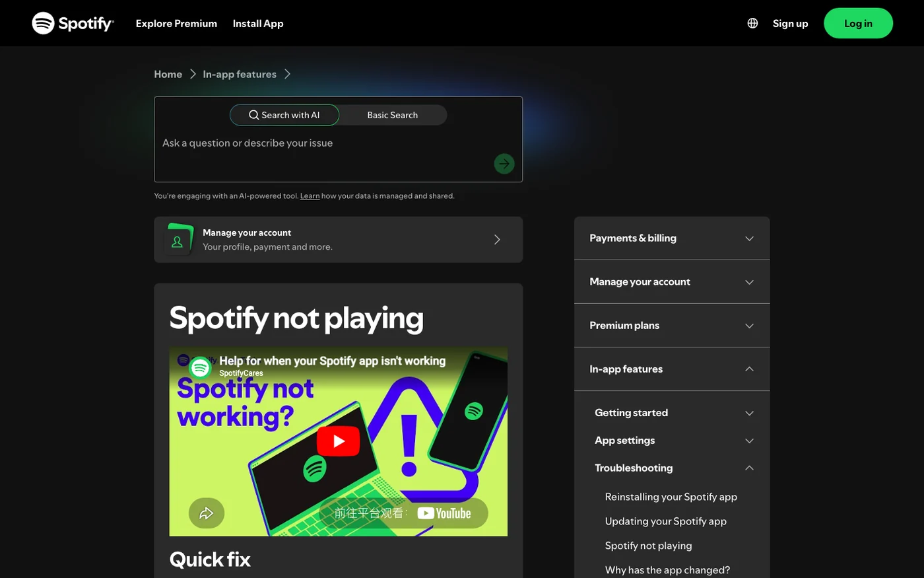Click the Spotify not playing page heading

click(296, 318)
